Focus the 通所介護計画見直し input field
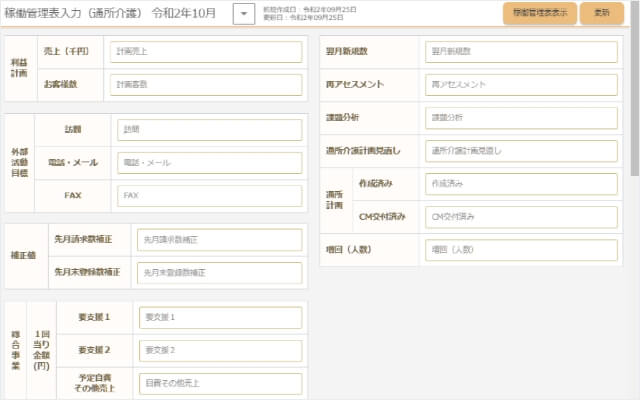Image resolution: width=640 pixels, height=400 pixels. (x=521, y=151)
